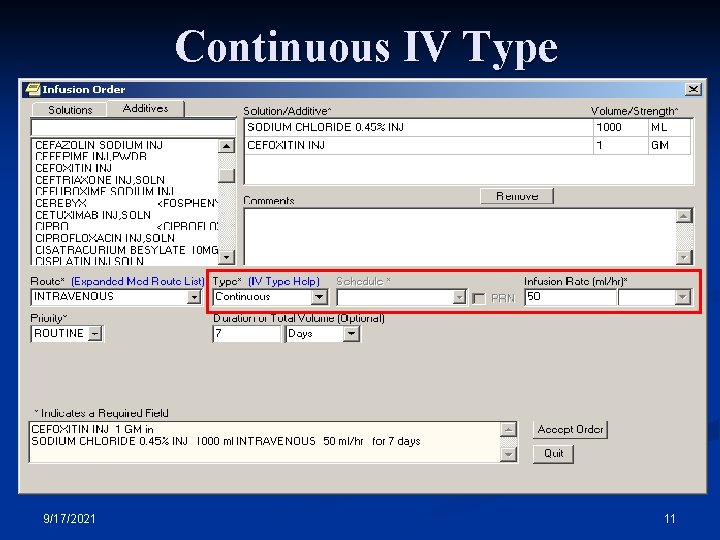Click the Infusion Rate field showing 50
Image resolution: width=720 pixels, height=540 pixels.
[x=570, y=297]
